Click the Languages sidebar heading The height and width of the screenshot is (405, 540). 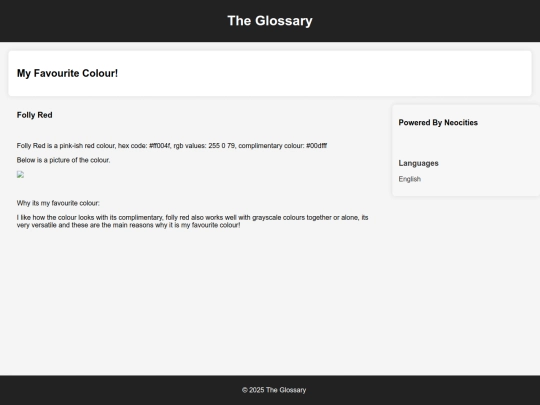coord(418,163)
